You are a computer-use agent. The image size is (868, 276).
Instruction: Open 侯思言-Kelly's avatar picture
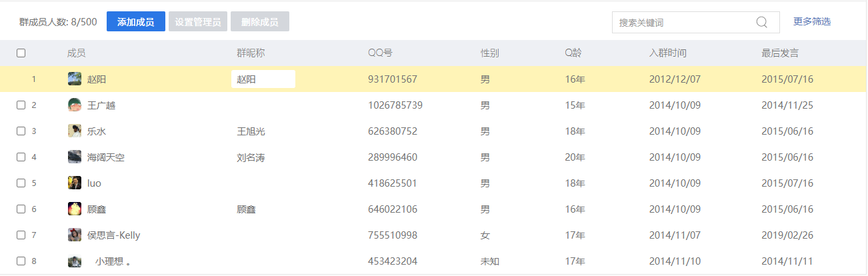pos(75,235)
